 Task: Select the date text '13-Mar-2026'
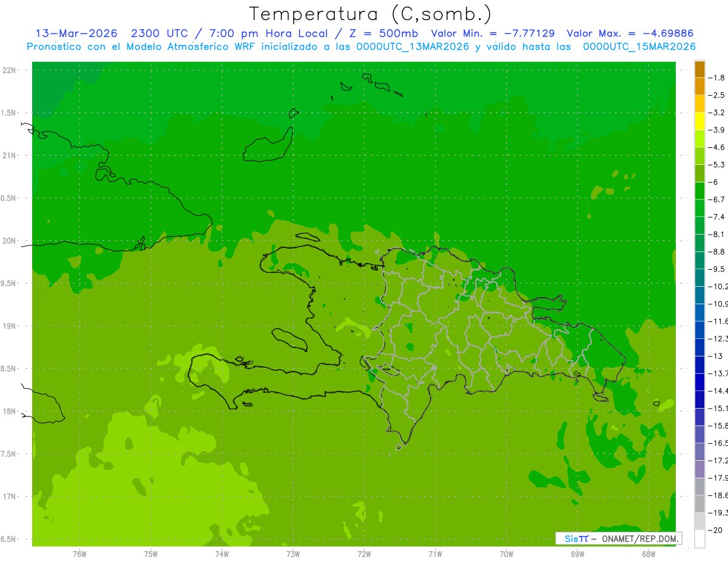(76, 33)
